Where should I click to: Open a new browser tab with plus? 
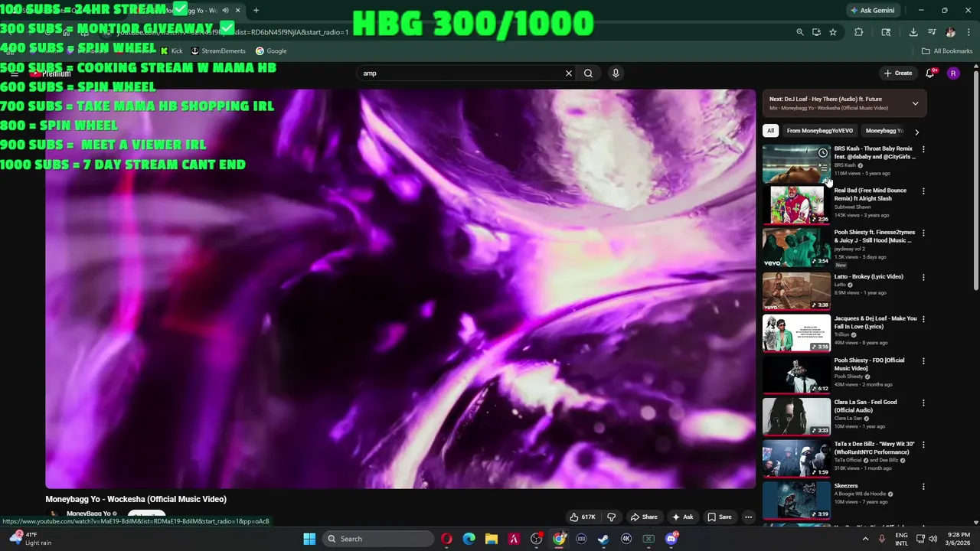point(256,11)
